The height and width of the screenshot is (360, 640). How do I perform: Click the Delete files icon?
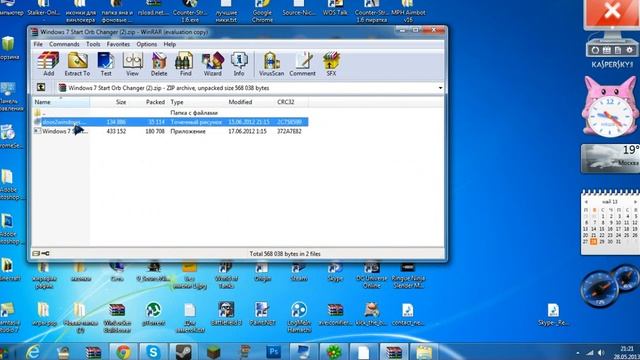tap(159, 64)
